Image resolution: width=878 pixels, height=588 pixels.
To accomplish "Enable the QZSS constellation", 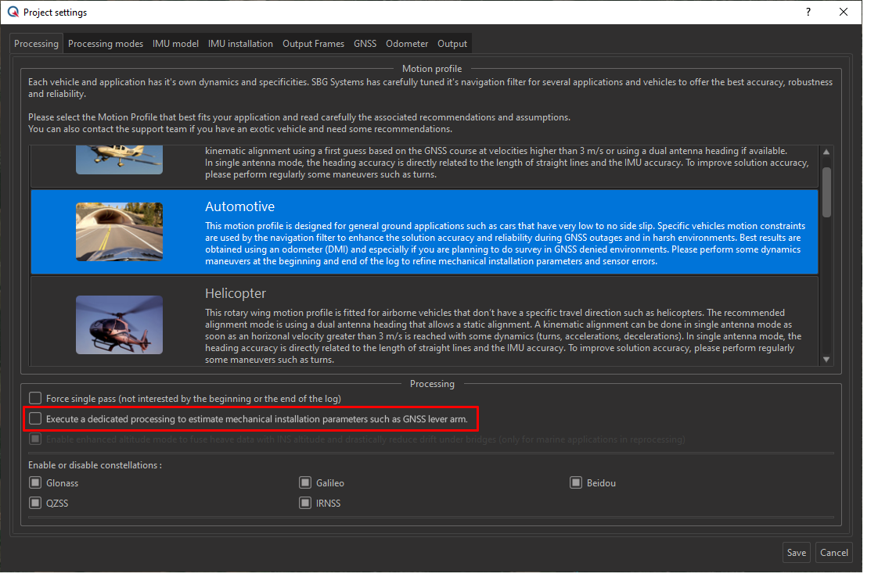I will 34,503.
